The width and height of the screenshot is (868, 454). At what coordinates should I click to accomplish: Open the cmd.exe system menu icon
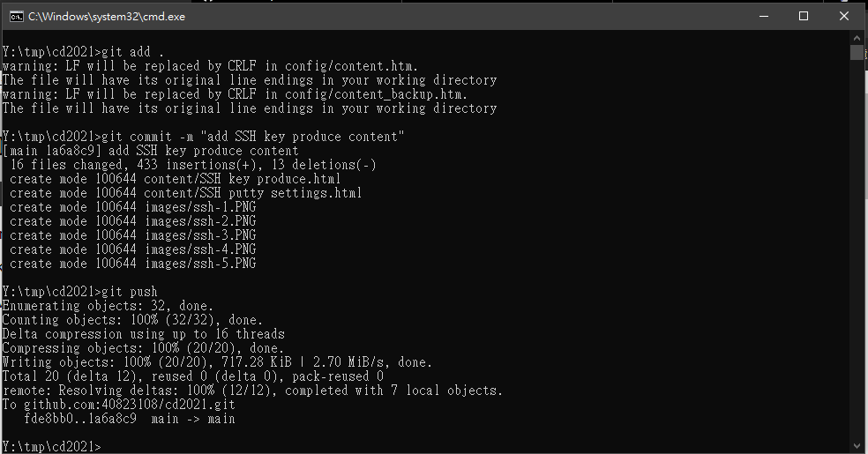tap(16, 17)
